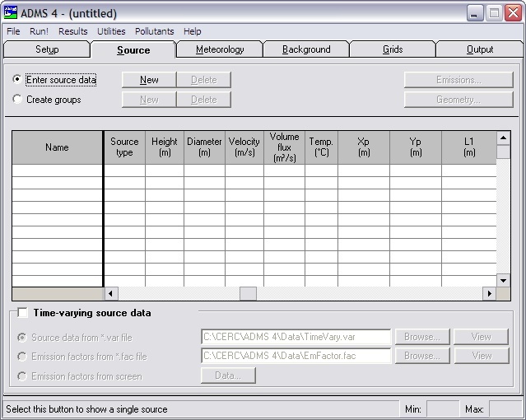
Task: Click Browse... for the .var file
Action: 422,337
